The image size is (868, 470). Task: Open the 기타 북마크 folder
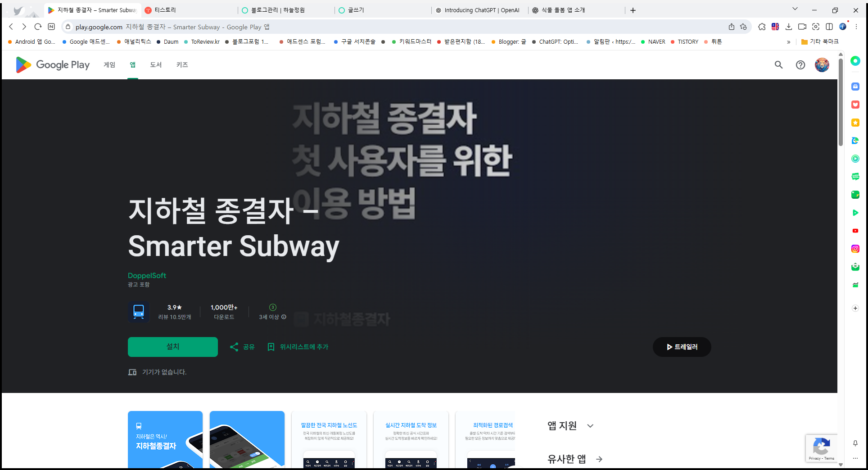pyautogui.click(x=819, y=41)
